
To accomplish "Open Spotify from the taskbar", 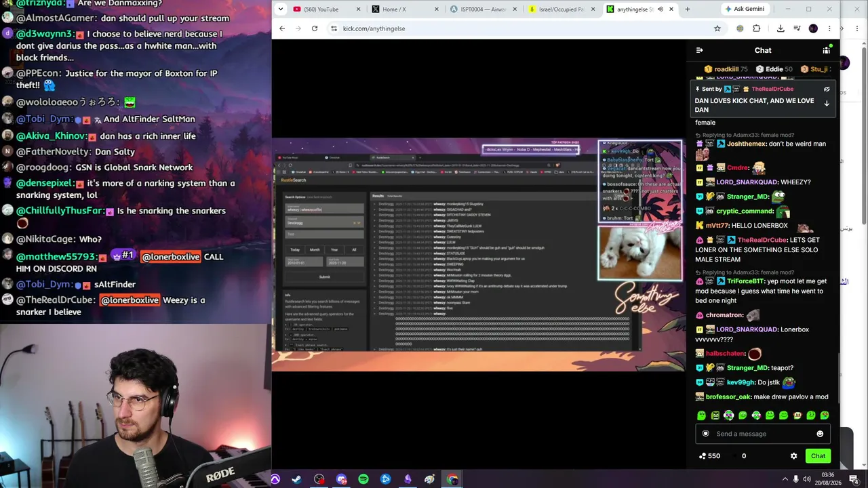I will coord(363,480).
